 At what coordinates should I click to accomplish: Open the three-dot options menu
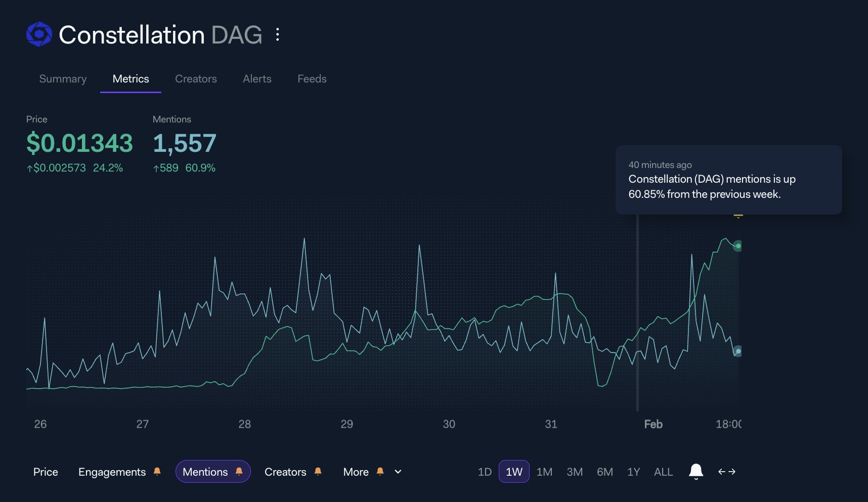click(277, 34)
